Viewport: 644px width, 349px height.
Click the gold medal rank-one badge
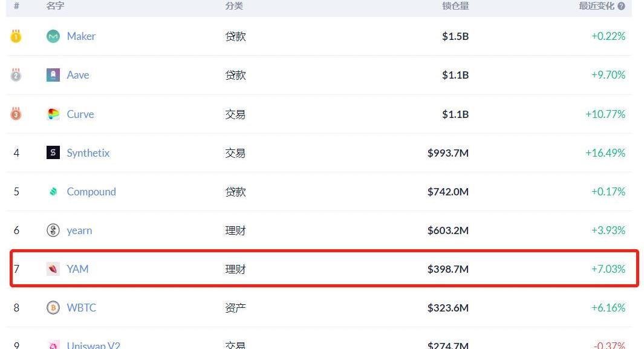16,36
